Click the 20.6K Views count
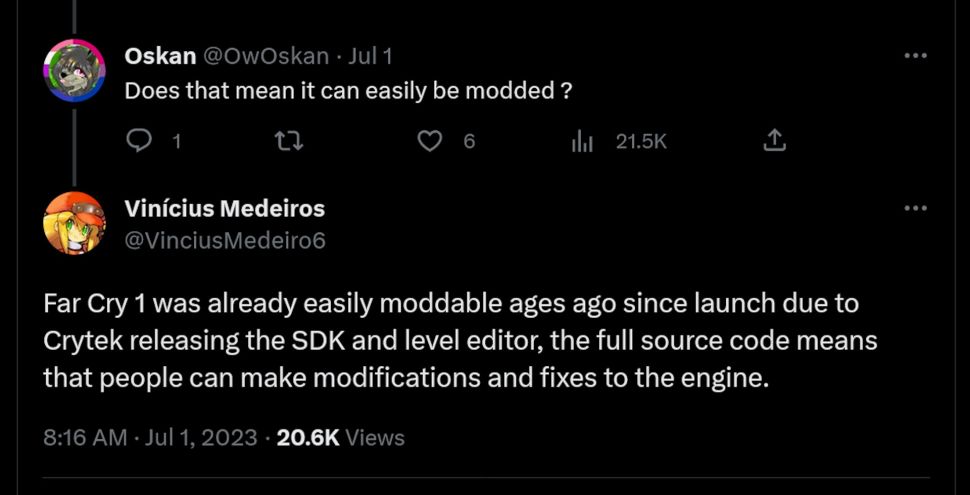Screen dimensions: 970x495 tap(340, 438)
